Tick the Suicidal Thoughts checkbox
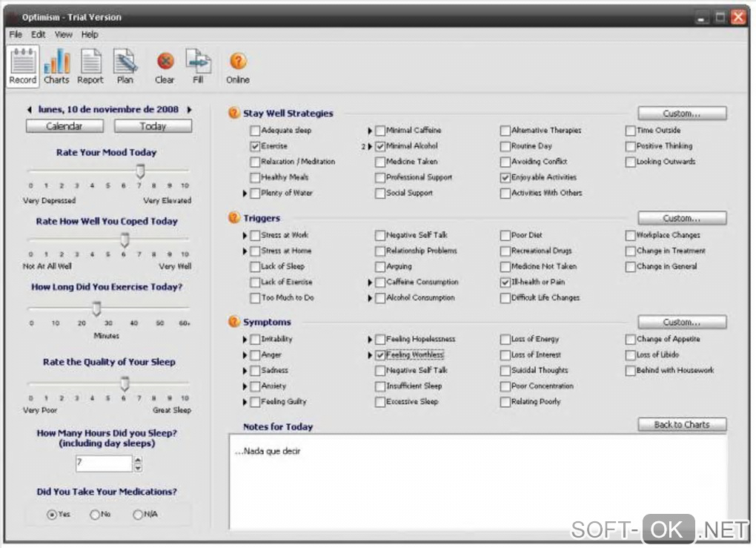Image resolution: width=756 pixels, height=548 pixels. [x=505, y=371]
